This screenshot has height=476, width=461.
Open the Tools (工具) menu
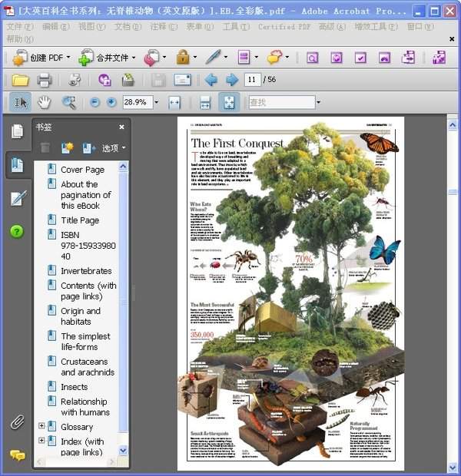236,27
